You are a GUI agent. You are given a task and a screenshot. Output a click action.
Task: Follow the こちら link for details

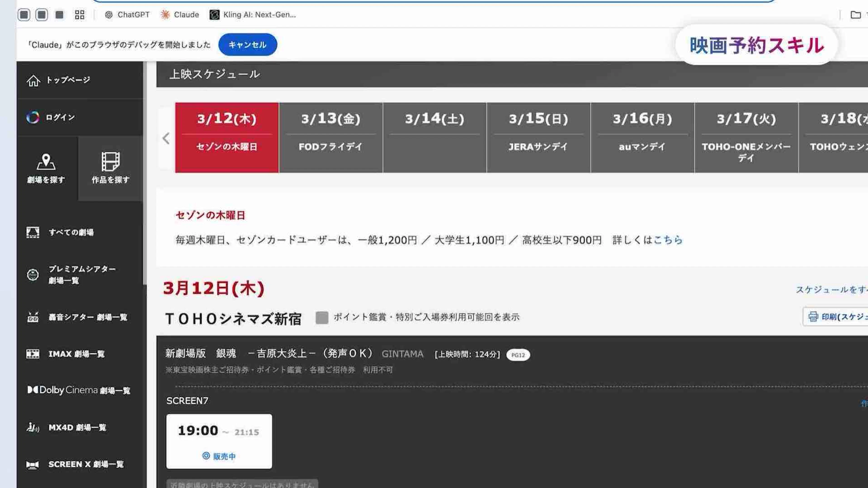pos(668,240)
